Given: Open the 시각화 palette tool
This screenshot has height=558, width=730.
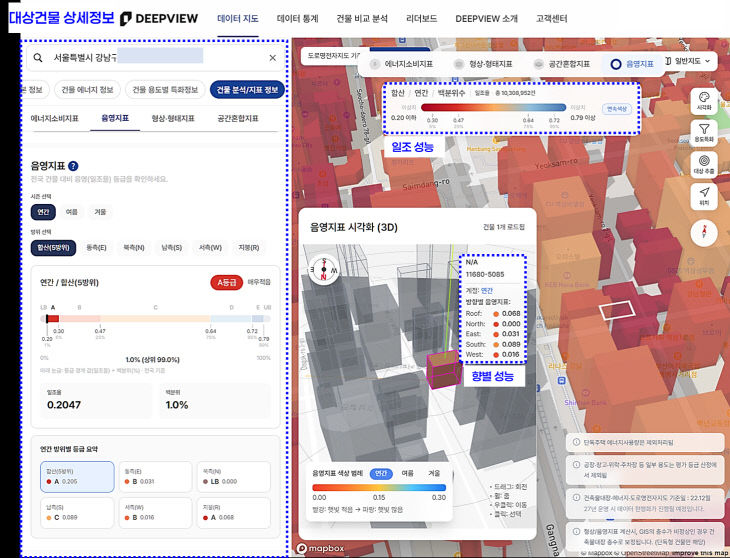Looking at the screenshot, I should 704,101.
